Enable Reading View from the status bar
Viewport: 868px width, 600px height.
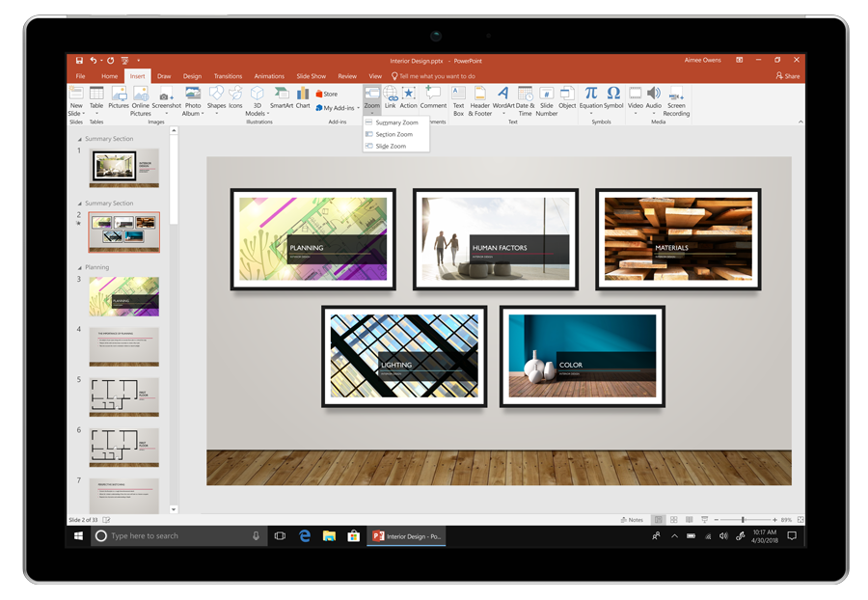click(x=688, y=519)
